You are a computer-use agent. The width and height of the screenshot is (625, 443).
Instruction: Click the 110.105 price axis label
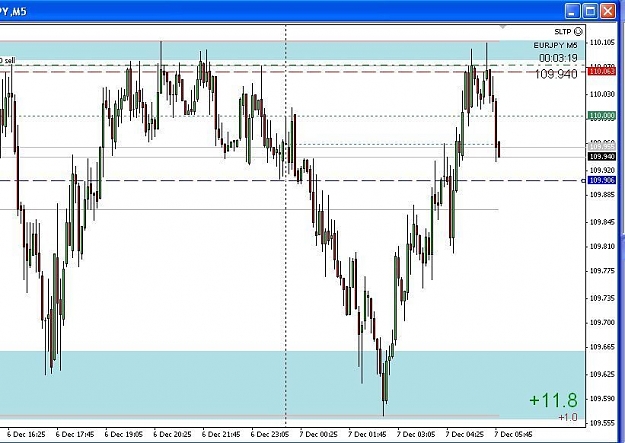[602, 43]
